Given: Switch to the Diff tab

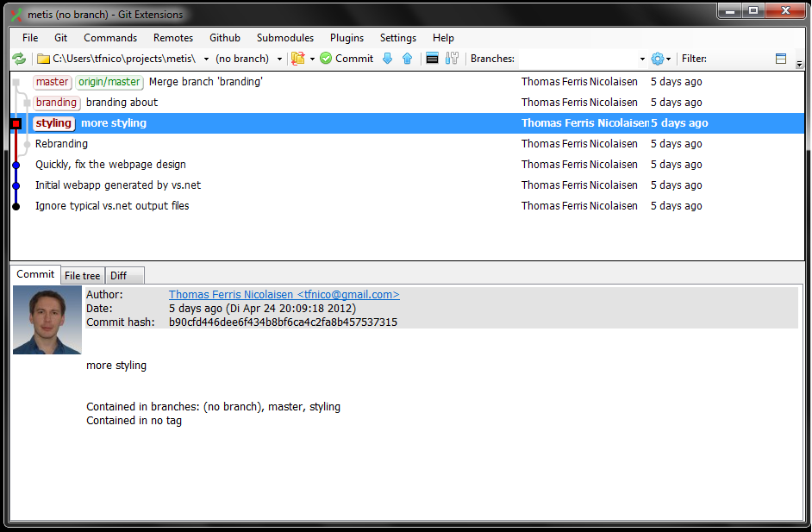Looking at the screenshot, I should pos(118,274).
